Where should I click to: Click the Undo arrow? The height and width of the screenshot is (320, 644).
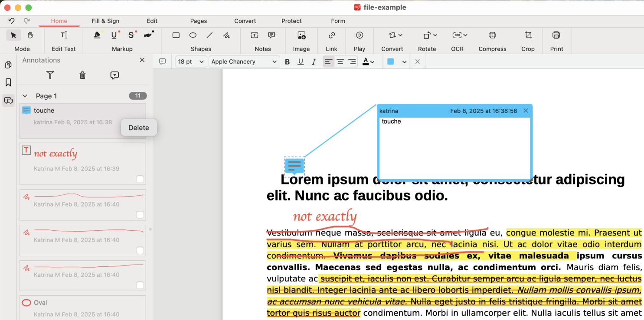[11, 20]
